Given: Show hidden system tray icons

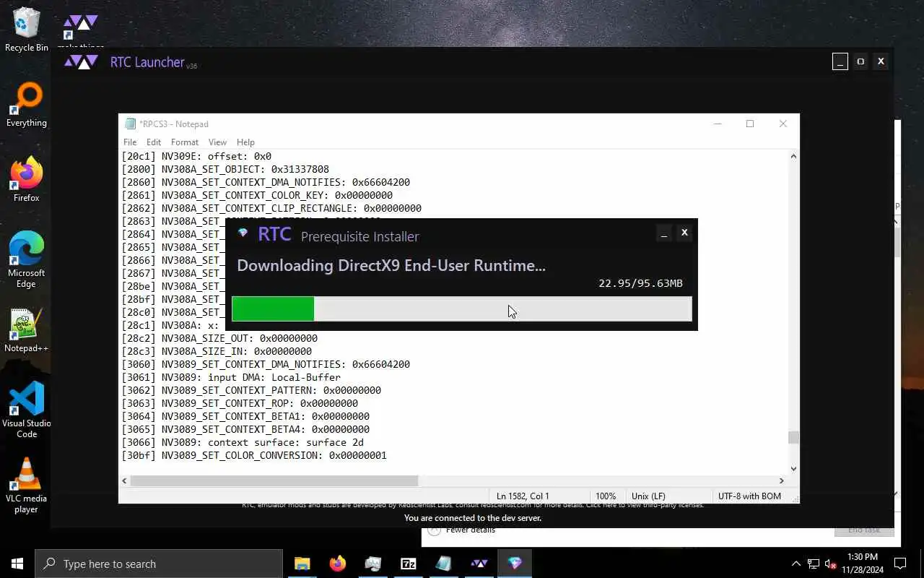Looking at the screenshot, I should [796, 564].
